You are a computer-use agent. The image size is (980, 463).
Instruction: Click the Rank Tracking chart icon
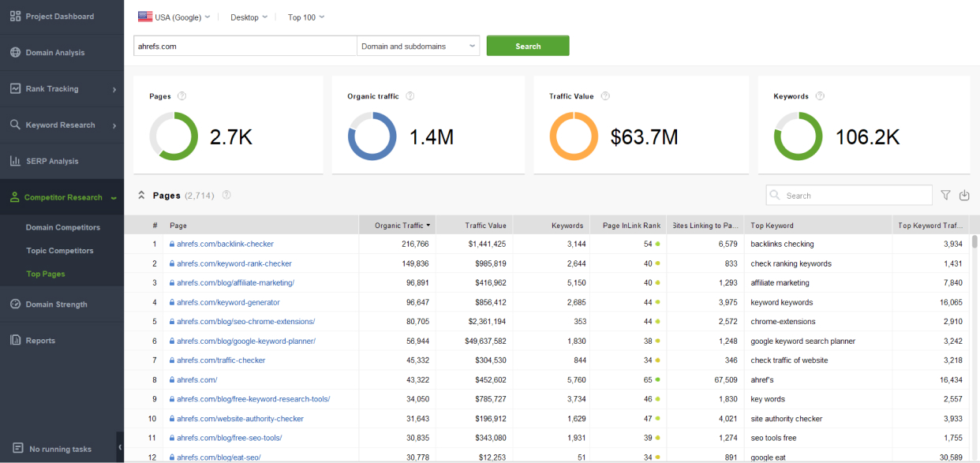tap(15, 89)
